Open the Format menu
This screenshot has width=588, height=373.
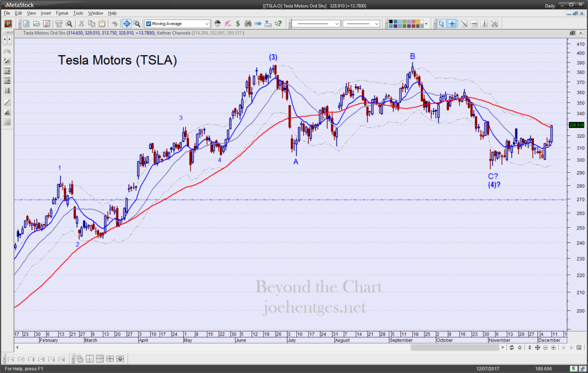click(62, 13)
